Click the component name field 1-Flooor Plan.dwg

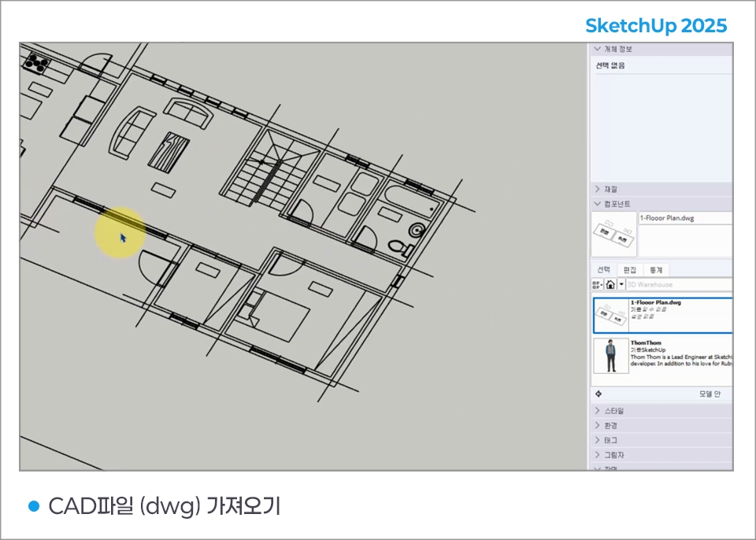tap(685, 218)
